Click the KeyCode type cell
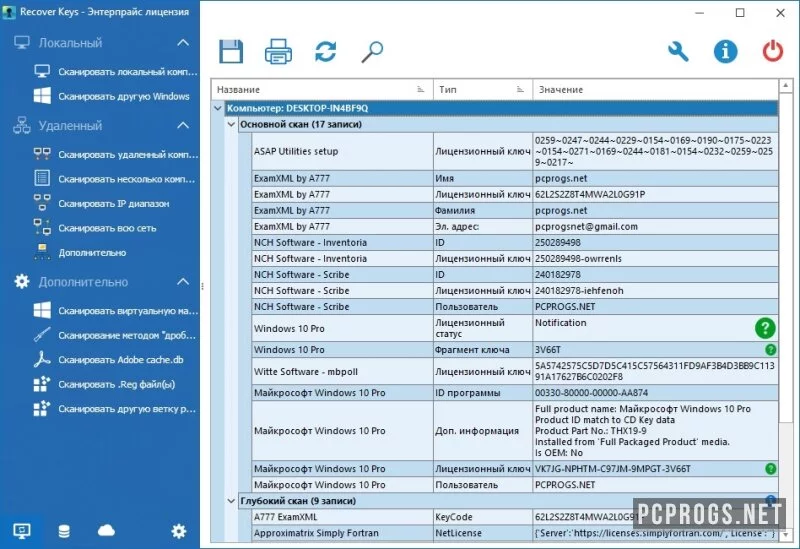The width and height of the screenshot is (800, 549). [483, 517]
